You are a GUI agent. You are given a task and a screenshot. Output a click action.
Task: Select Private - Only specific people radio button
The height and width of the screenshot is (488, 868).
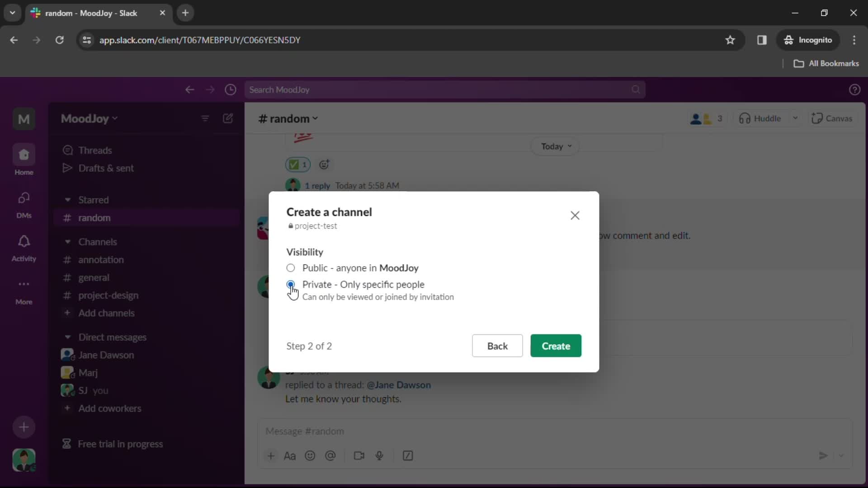click(290, 284)
